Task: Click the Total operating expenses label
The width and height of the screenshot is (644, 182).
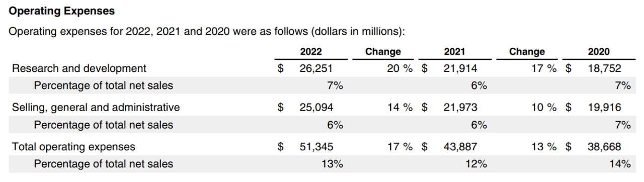Action: coord(73,147)
